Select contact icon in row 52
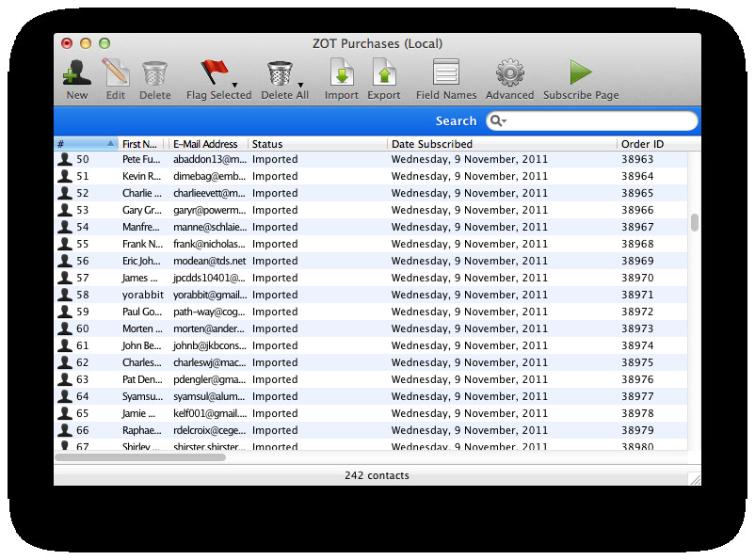755x560 pixels. tap(65, 193)
